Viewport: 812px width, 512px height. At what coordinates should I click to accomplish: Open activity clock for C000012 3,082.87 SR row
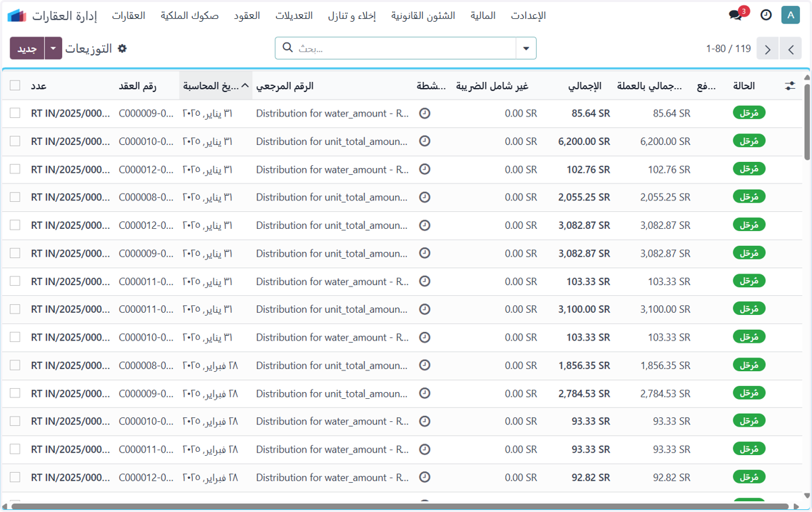(x=425, y=226)
